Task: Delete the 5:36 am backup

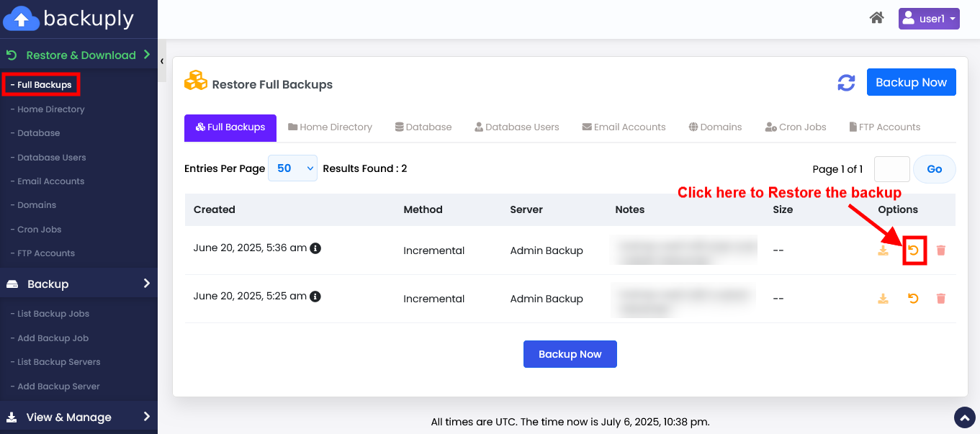Action: click(x=940, y=250)
